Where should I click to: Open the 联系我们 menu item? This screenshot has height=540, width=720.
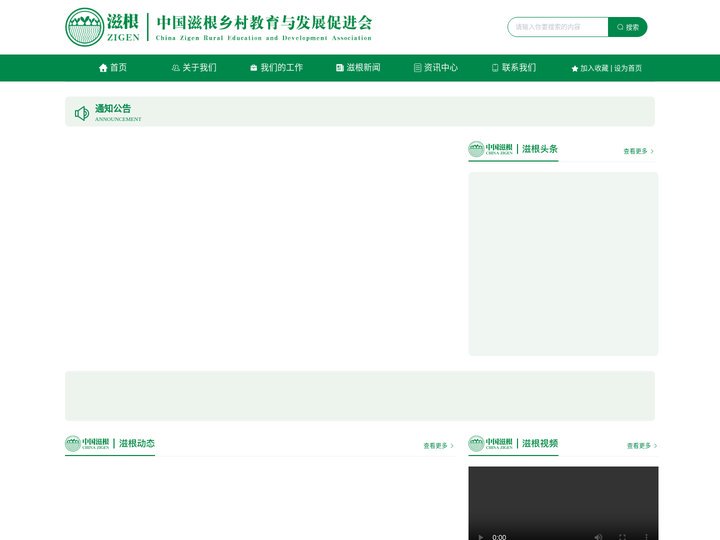[514, 68]
